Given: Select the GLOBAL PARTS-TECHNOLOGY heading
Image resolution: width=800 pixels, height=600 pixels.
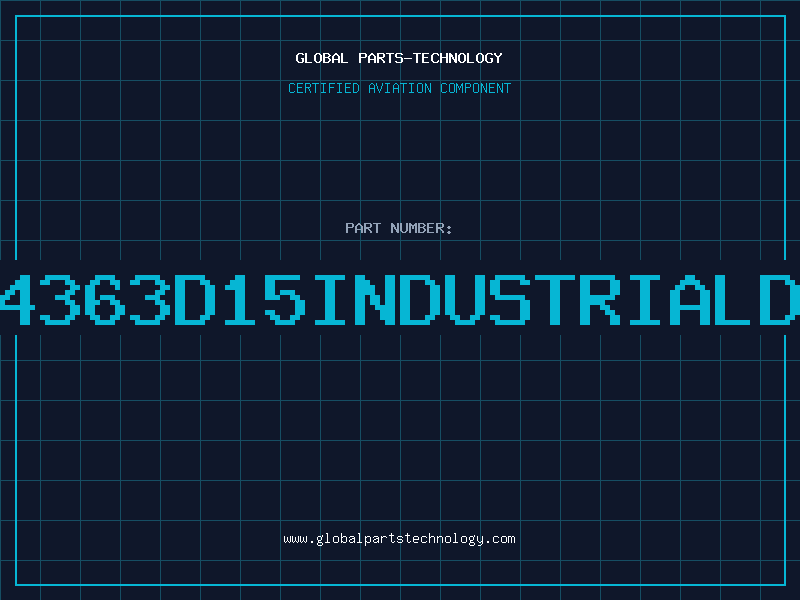Looking at the screenshot, I should (x=399, y=58).
